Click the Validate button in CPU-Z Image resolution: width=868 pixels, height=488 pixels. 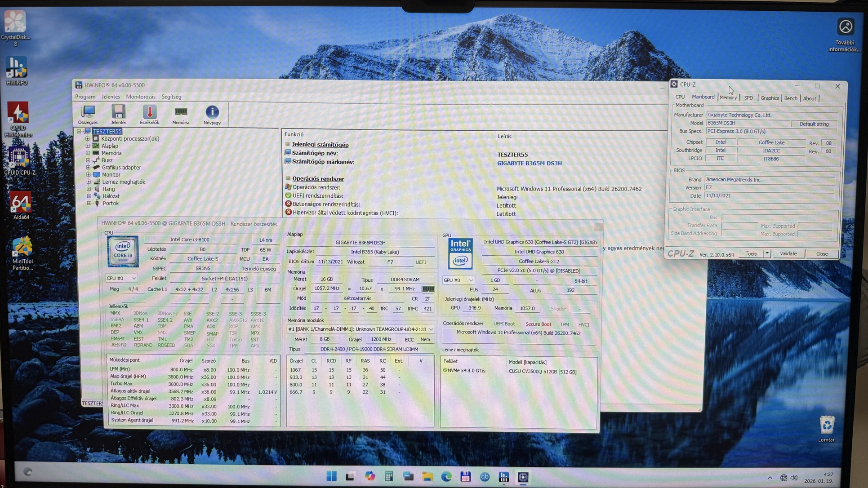click(x=788, y=254)
